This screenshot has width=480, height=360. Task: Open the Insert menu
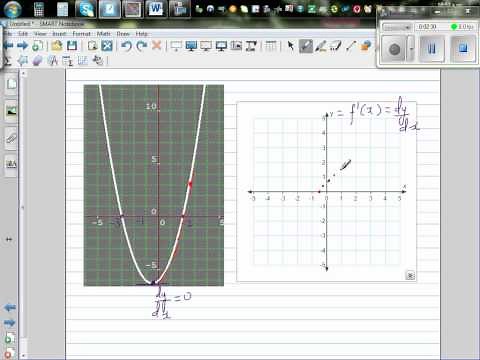tap(59, 34)
